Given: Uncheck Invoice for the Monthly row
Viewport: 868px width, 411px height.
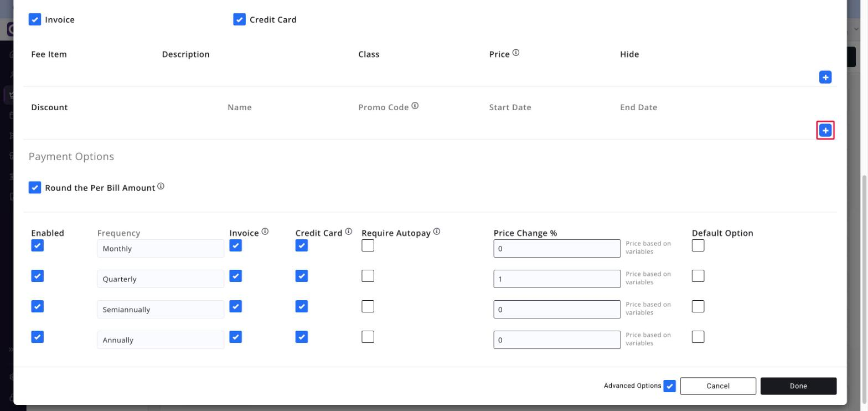Looking at the screenshot, I should (235, 245).
